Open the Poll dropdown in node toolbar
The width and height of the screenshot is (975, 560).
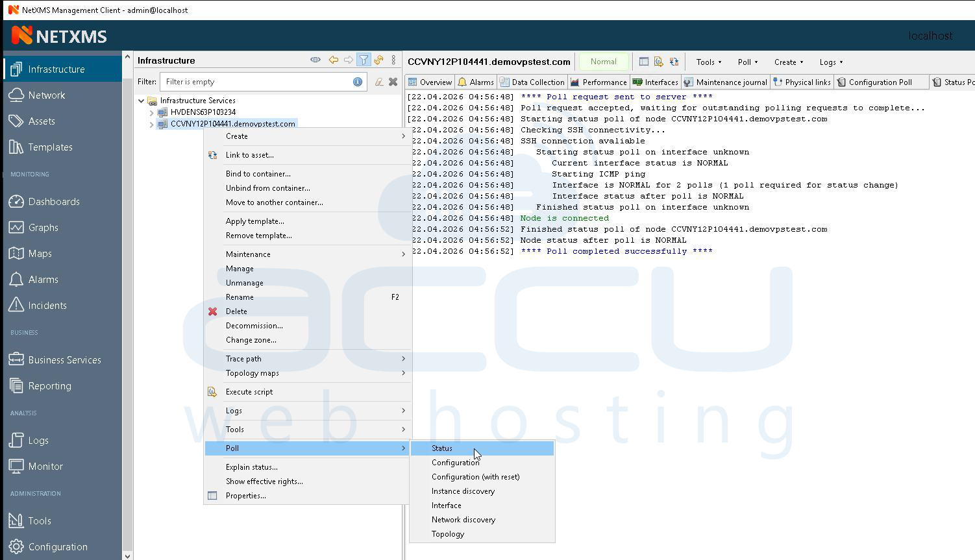pos(747,62)
